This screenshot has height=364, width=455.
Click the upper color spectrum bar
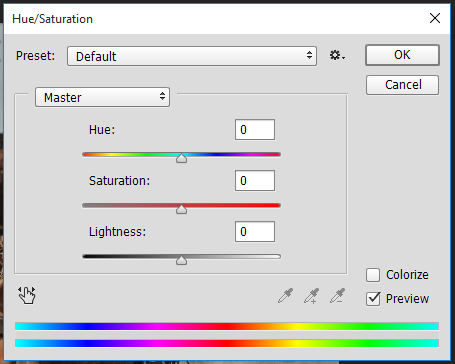pos(227,326)
